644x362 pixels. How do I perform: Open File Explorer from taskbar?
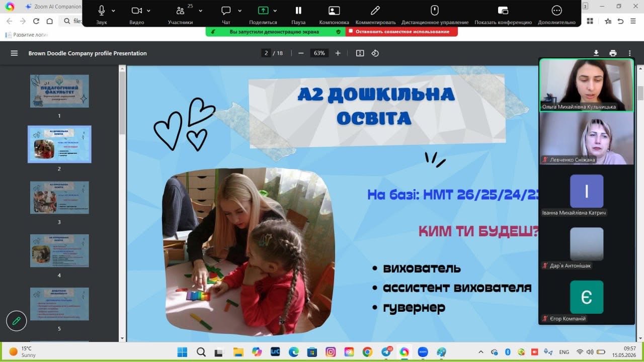238,352
